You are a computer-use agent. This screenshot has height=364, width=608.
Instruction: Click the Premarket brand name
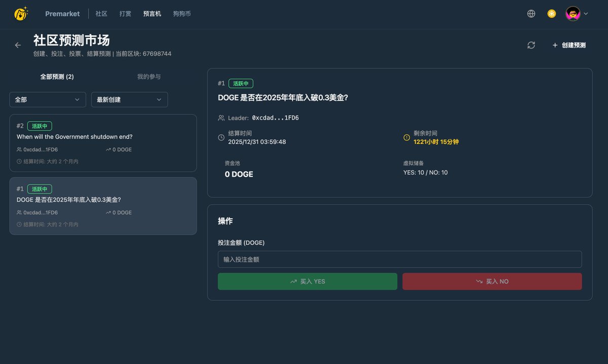62,14
